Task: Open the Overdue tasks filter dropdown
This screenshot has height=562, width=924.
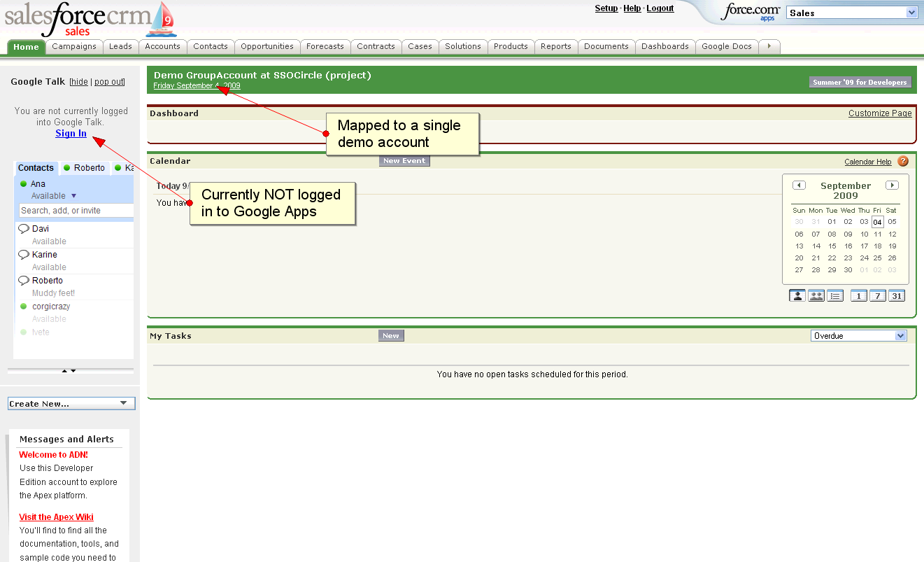Action: coord(859,336)
